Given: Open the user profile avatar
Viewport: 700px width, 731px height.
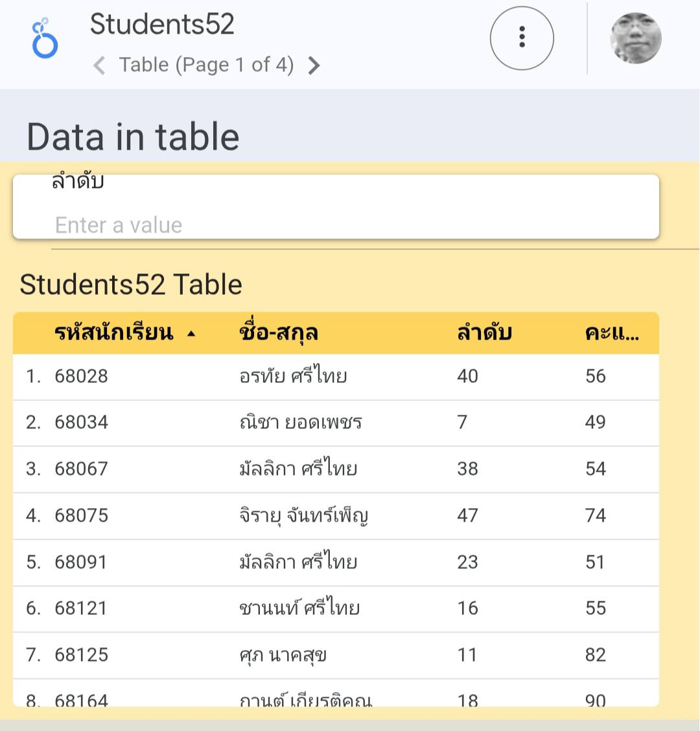Looking at the screenshot, I should [635, 38].
